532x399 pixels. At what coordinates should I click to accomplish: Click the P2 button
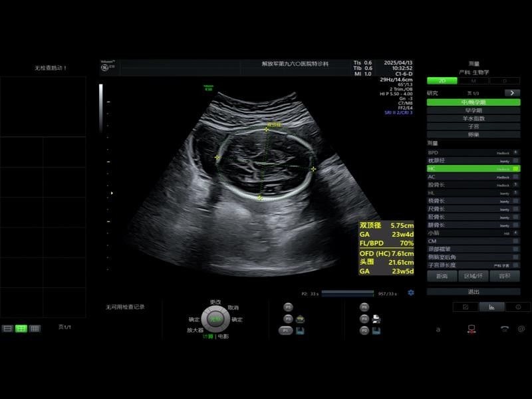(x=364, y=331)
